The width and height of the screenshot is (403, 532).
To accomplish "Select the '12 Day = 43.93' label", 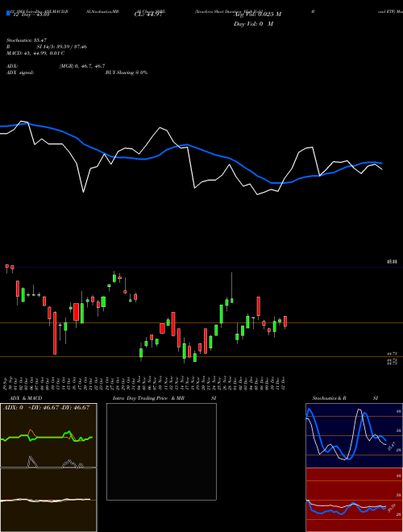I will click(31, 15).
